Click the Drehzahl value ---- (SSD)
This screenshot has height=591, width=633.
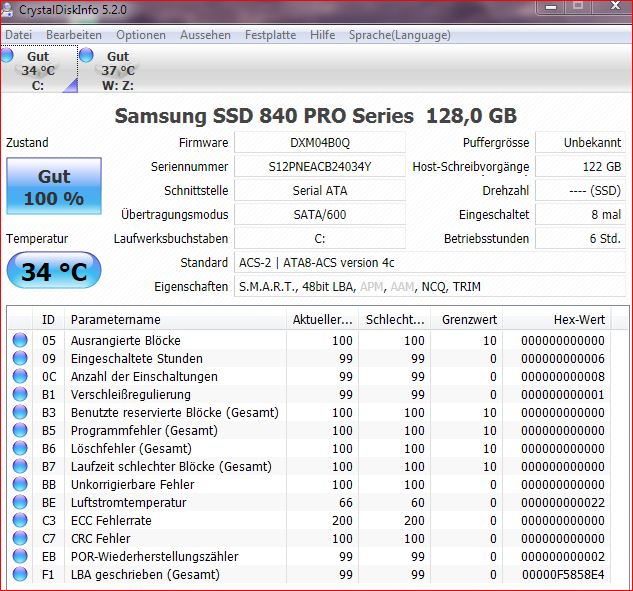click(x=581, y=191)
